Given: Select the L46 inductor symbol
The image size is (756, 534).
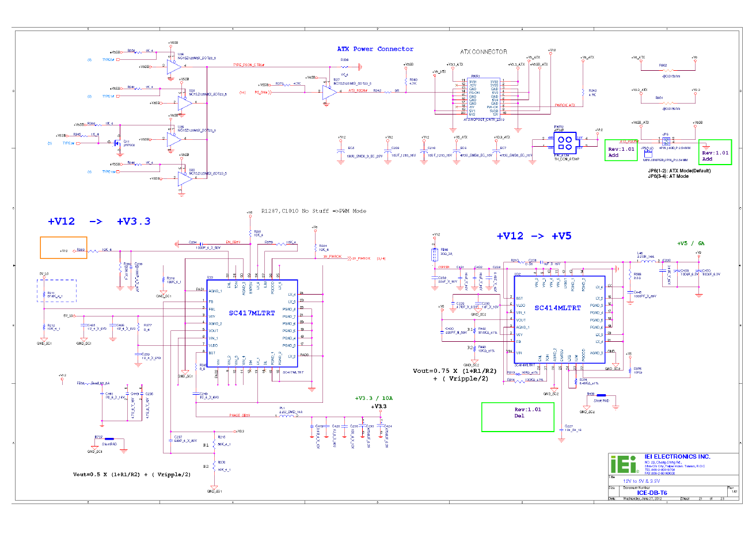Looking at the screenshot, I should point(649,261).
